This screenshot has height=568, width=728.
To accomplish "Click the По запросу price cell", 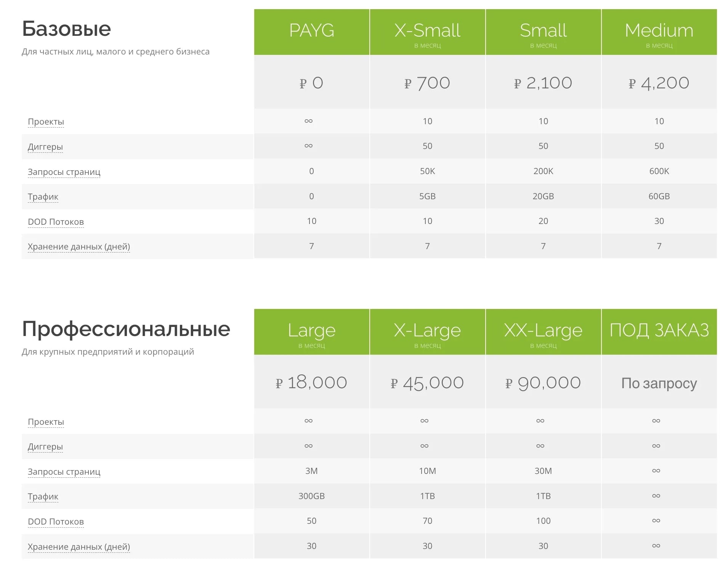I will [659, 382].
